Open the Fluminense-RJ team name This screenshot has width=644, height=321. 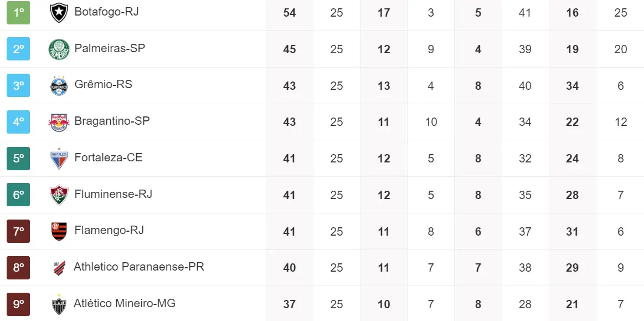pyautogui.click(x=113, y=194)
